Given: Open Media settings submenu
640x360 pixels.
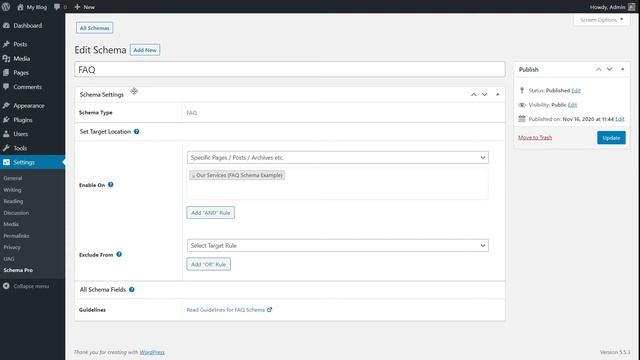Looking at the screenshot, I should pos(11,224).
